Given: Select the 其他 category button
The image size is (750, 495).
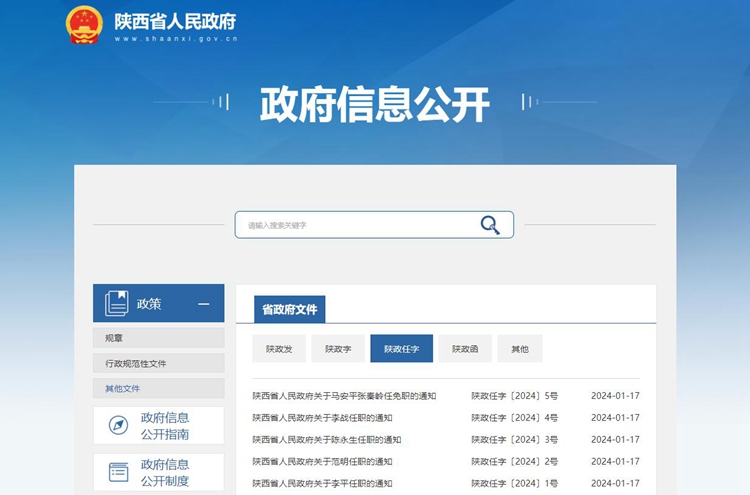Looking at the screenshot, I should (x=520, y=349).
